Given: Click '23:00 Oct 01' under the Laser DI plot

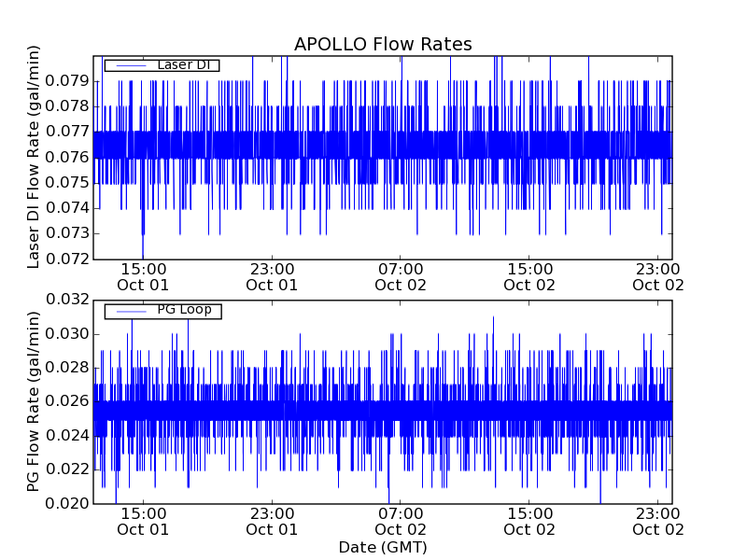Looking at the screenshot, I should [272, 277].
